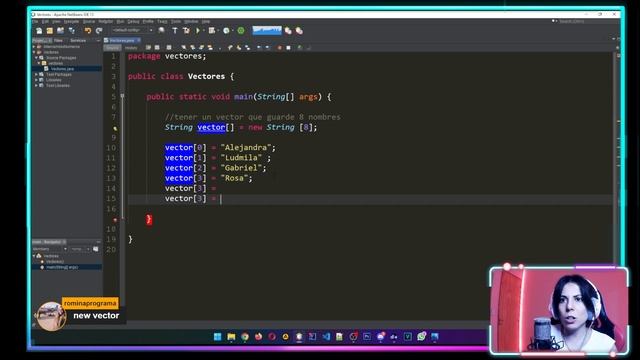The height and width of the screenshot is (360, 640).
Task: Click the Clean and Build icon
Action: coord(186,31)
